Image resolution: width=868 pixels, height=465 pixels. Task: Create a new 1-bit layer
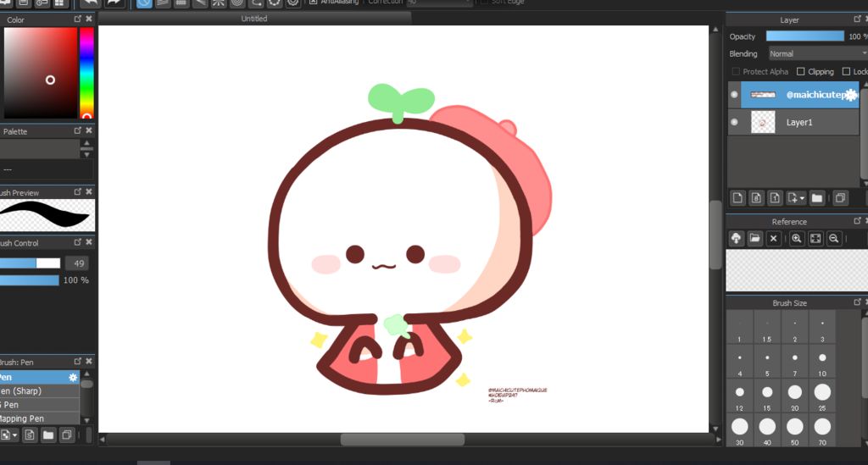click(775, 198)
